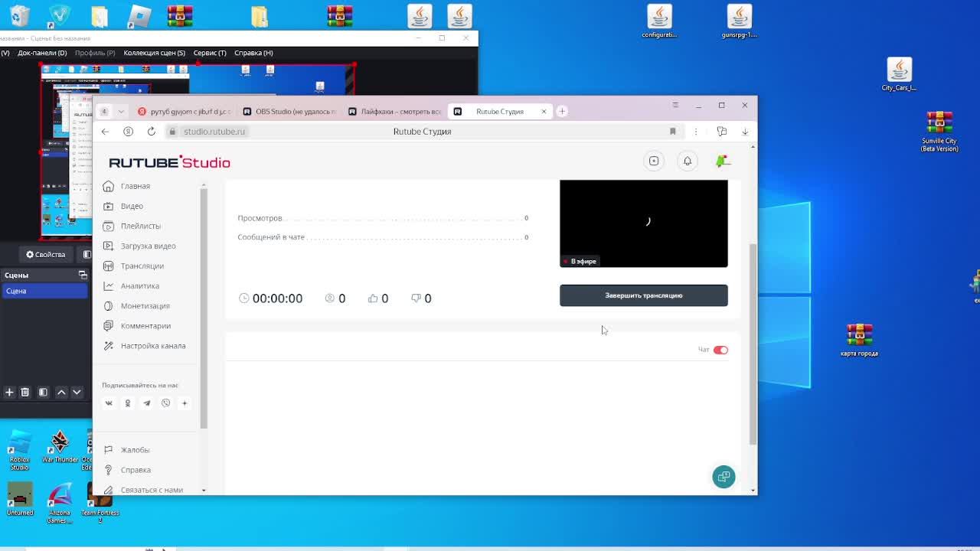Viewport: 980px width, 551px height.
Task: Undock the Сцены panel in OBS
Action: pos(83,275)
